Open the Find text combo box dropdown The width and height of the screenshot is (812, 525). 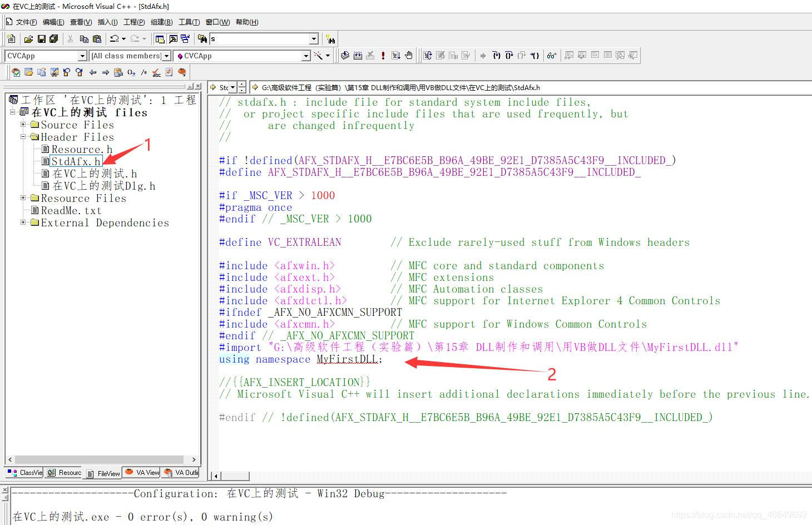(x=314, y=39)
